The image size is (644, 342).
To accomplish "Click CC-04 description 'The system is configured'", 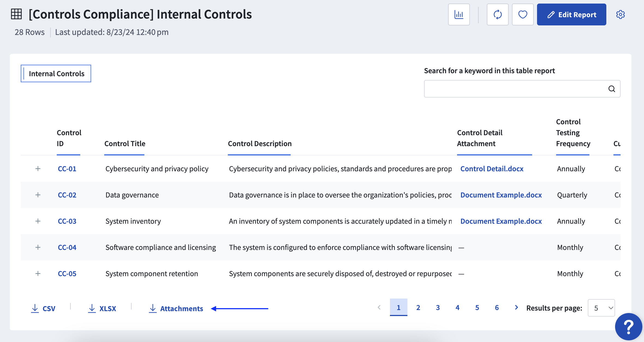I will pyautogui.click(x=340, y=247).
